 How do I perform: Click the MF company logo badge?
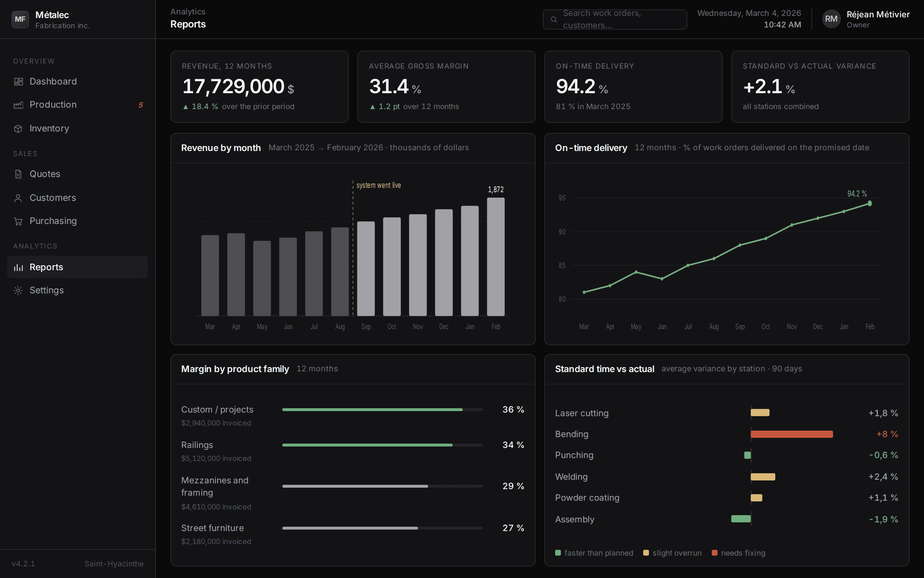[x=20, y=19]
